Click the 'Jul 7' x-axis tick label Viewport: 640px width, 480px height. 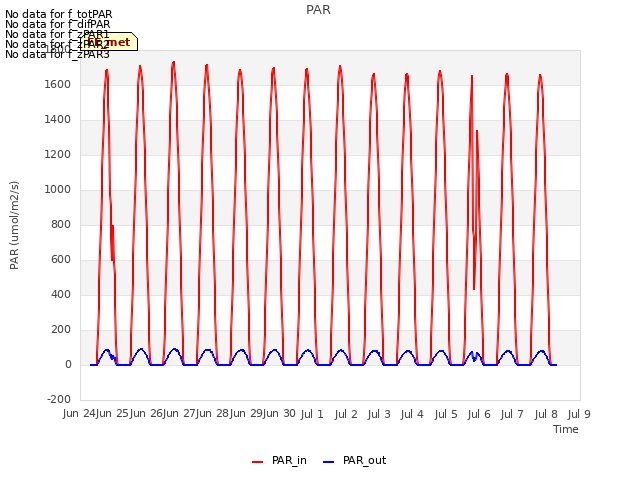pos(512,414)
